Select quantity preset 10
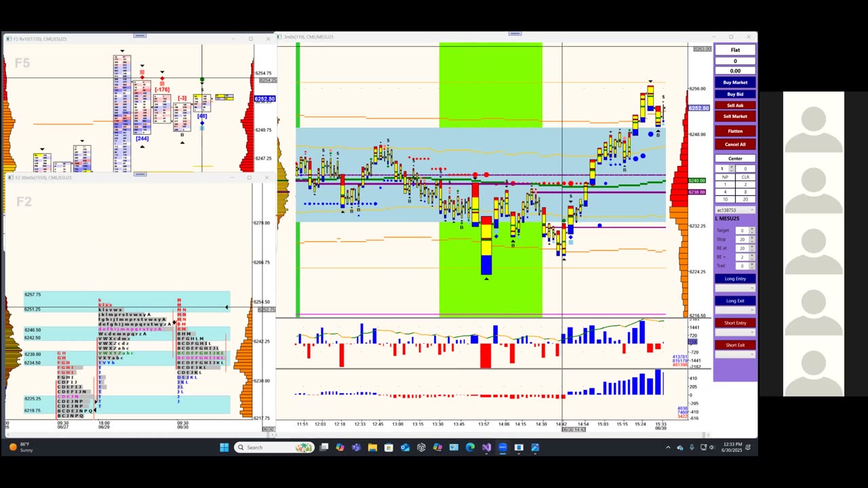Screen dimensions: 868x488 point(725,199)
